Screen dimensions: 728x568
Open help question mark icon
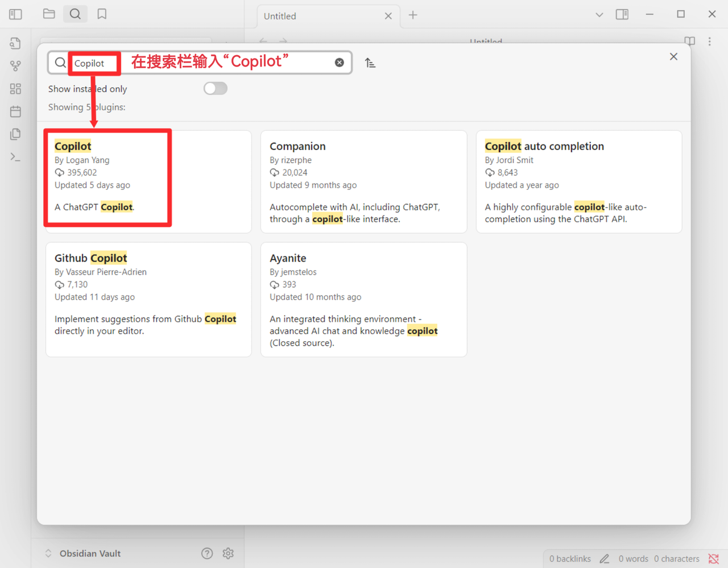click(x=207, y=553)
